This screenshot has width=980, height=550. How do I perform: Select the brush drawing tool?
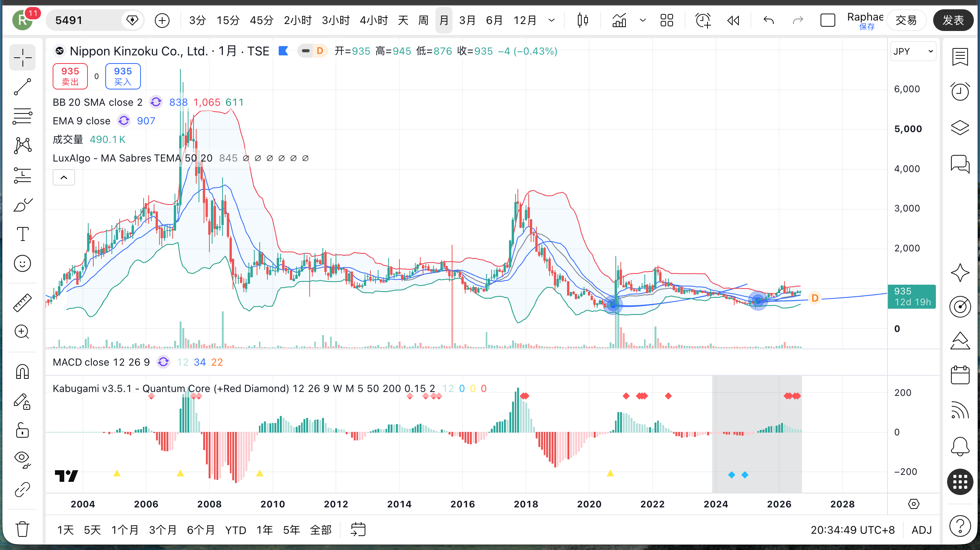coord(22,205)
